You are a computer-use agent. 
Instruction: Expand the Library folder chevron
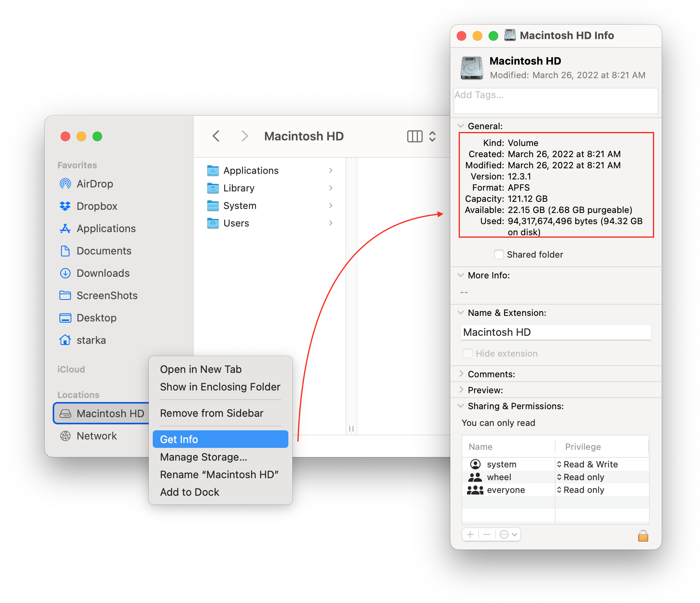[331, 188]
